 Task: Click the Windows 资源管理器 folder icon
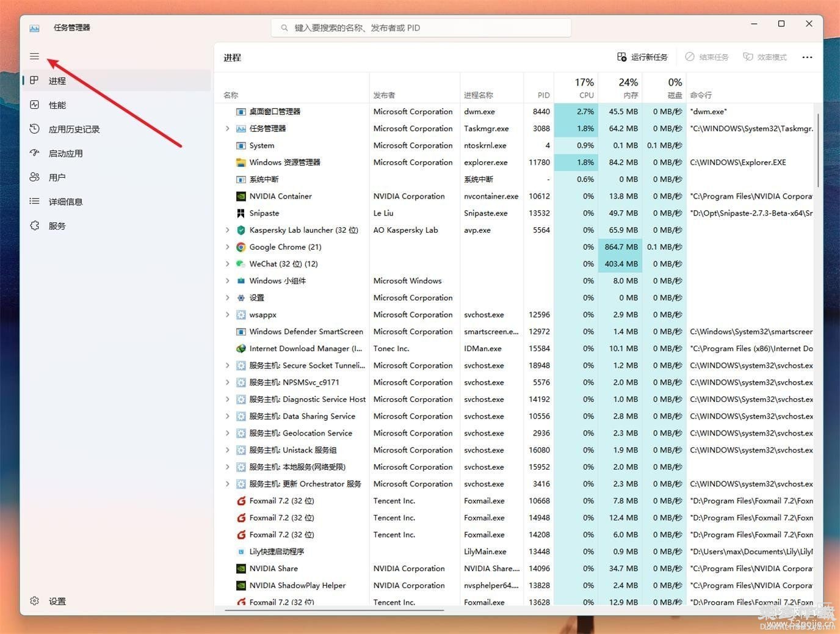[x=241, y=162]
